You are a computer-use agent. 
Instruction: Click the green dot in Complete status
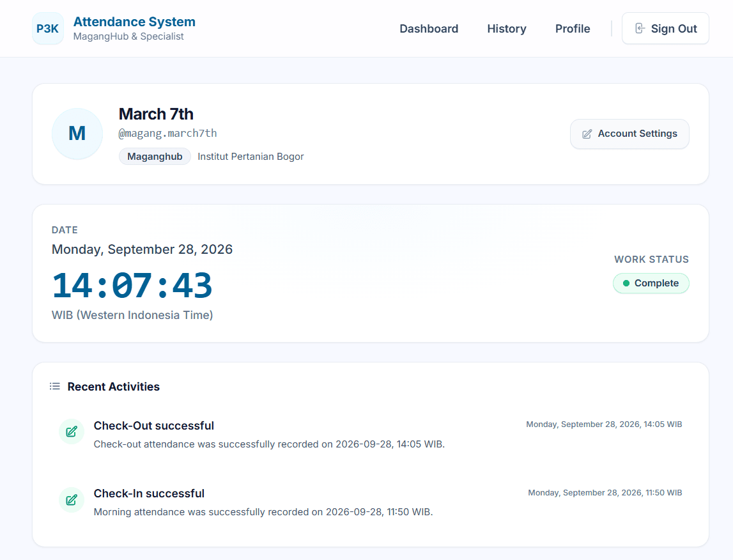(x=626, y=283)
